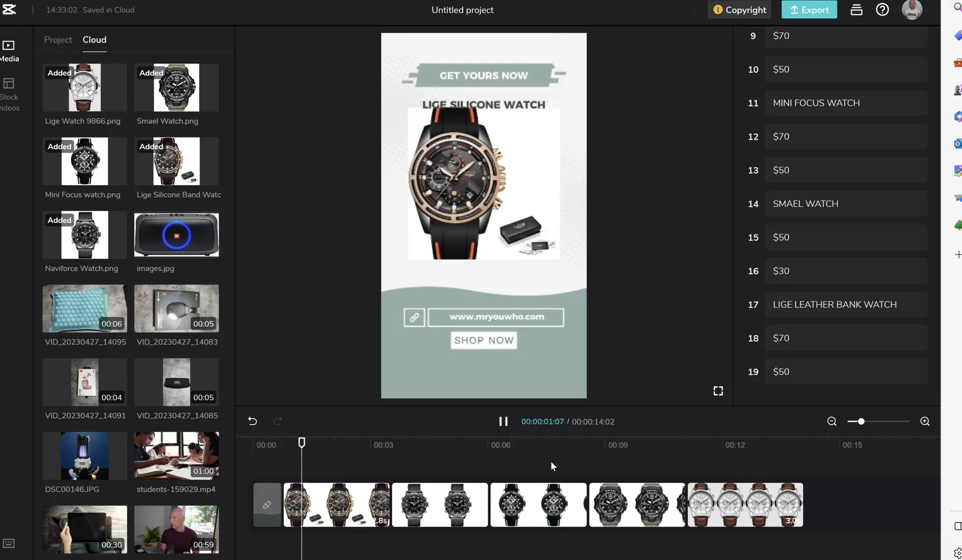
Task: Select Mini Focus watch.png thumbnail
Action: 85,161
